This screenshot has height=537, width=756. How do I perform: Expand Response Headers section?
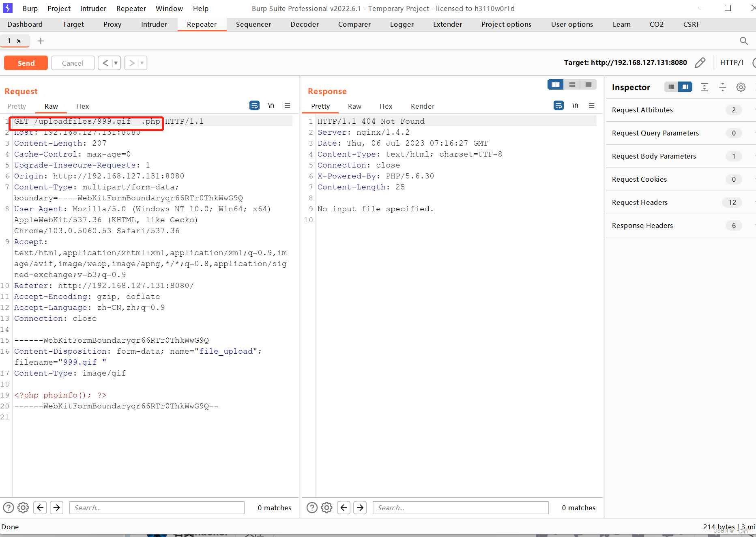(x=680, y=226)
